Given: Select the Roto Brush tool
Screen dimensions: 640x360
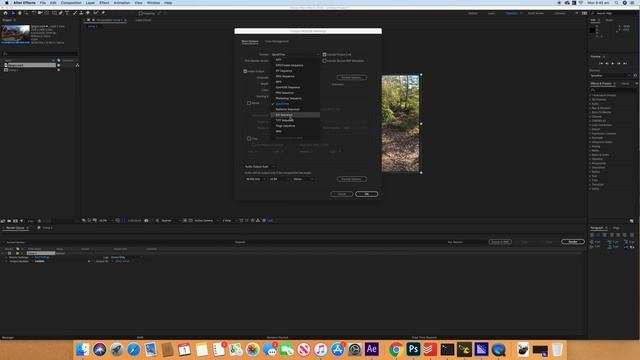Looking at the screenshot, I should 96,13.
